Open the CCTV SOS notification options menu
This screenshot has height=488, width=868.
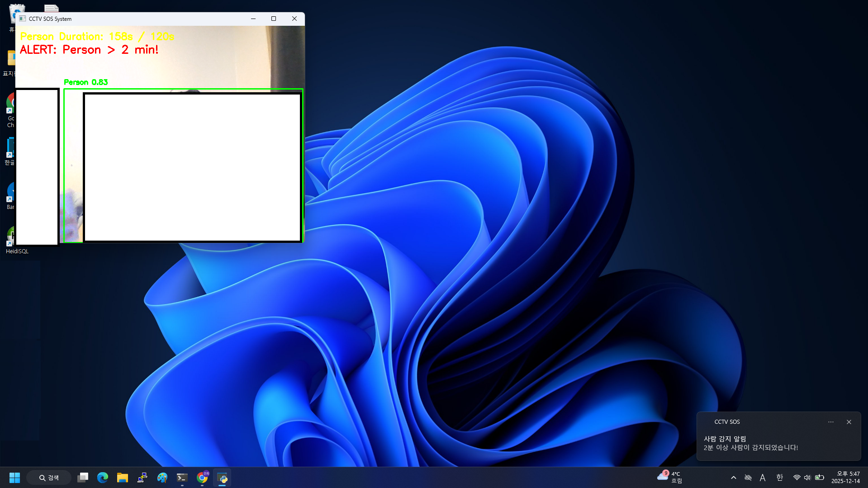[831, 422]
